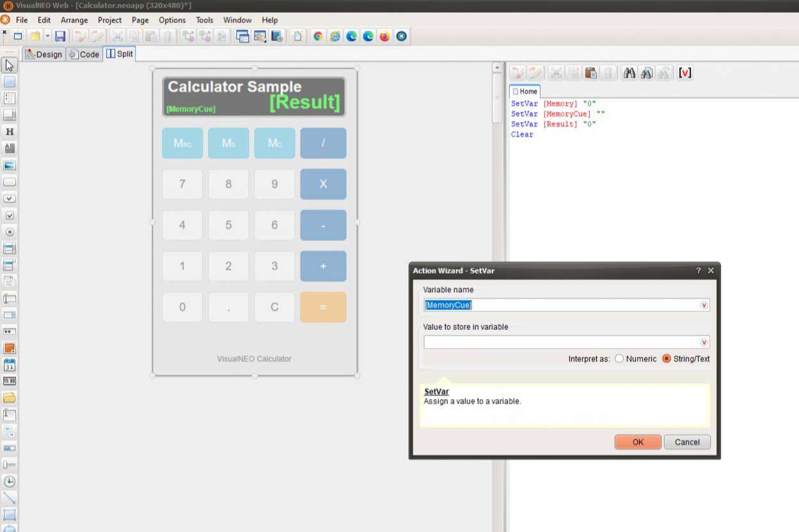Image resolution: width=799 pixels, height=532 pixels.
Task: Select the String/Text radio button
Action: [x=667, y=359]
